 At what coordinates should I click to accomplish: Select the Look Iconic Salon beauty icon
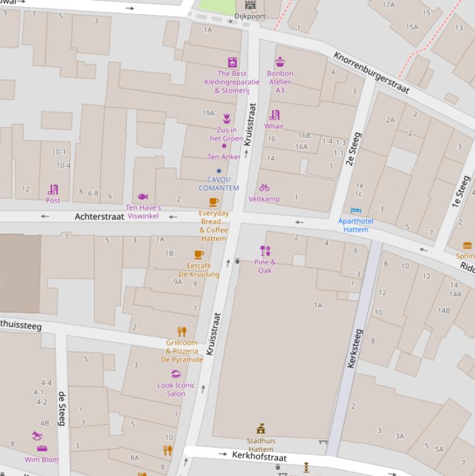(176, 374)
